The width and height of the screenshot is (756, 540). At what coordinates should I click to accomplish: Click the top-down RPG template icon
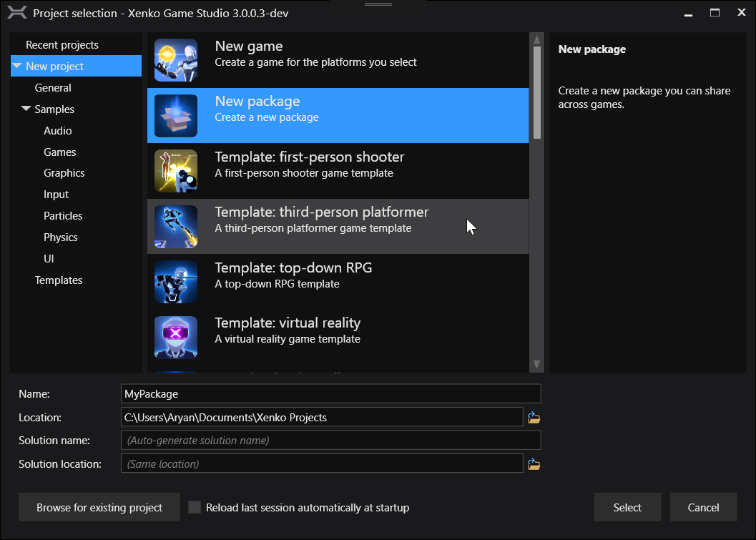(175, 282)
